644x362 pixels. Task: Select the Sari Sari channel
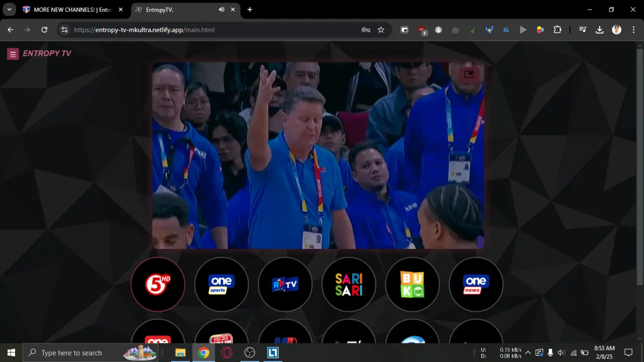click(x=349, y=285)
